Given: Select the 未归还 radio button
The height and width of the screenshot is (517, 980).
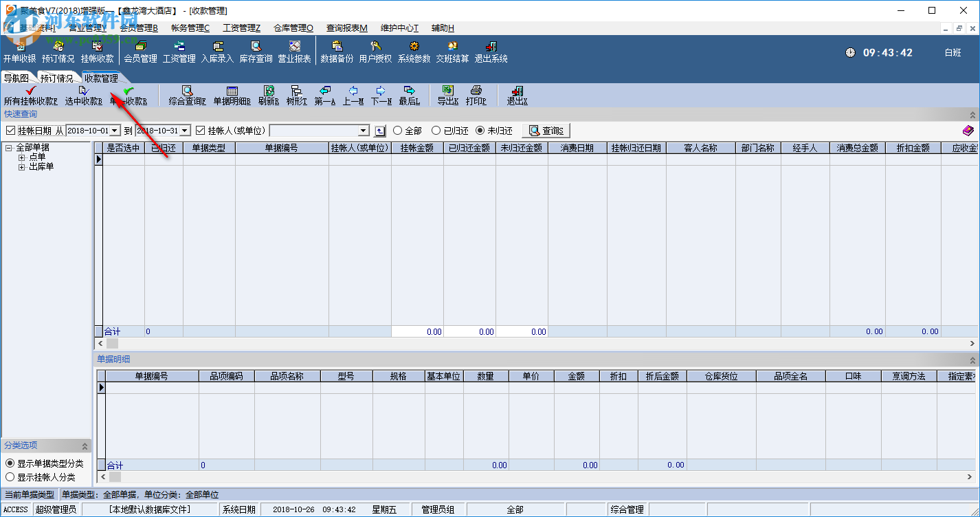Looking at the screenshot, I should pyautogui.click(x=480, y=131).
